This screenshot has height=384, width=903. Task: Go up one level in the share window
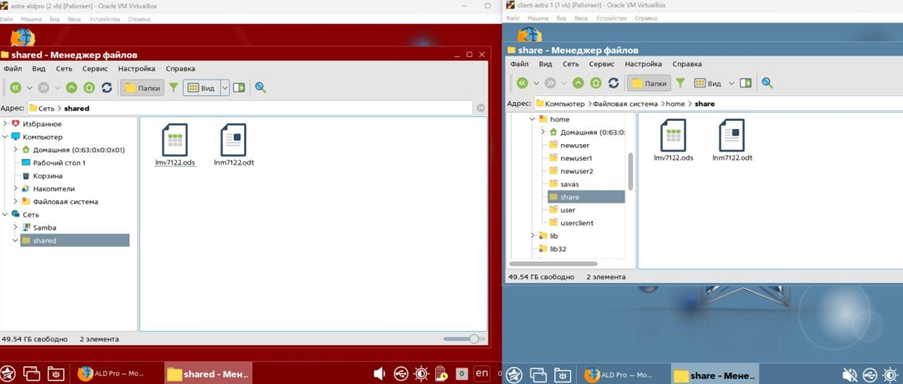pos(578,83)
